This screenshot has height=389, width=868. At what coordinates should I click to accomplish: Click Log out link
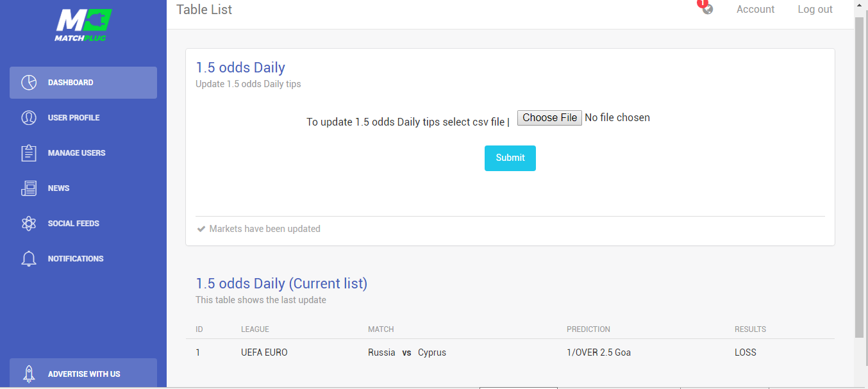click(815, 10)
